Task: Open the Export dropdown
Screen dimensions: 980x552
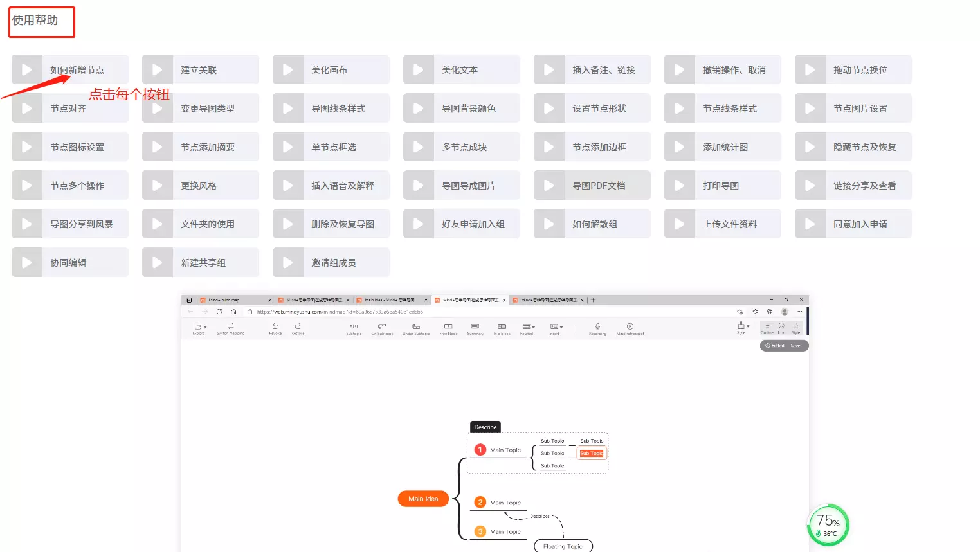Action: coord(199,326)
